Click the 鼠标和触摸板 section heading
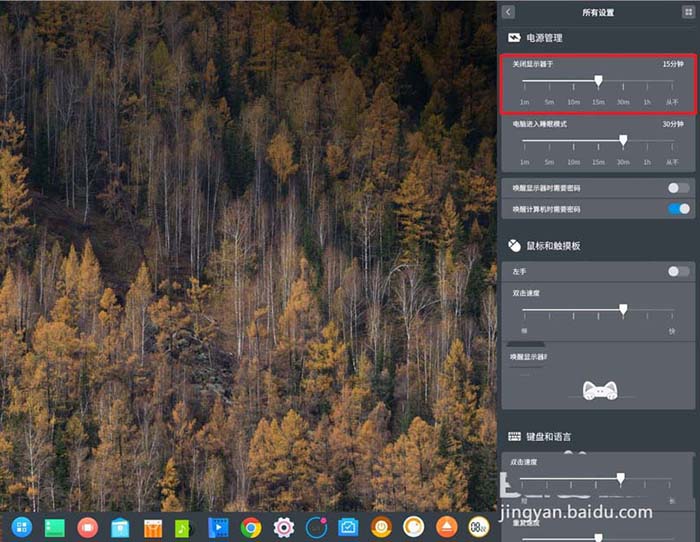700x542 pixels. tap(553, 246)
